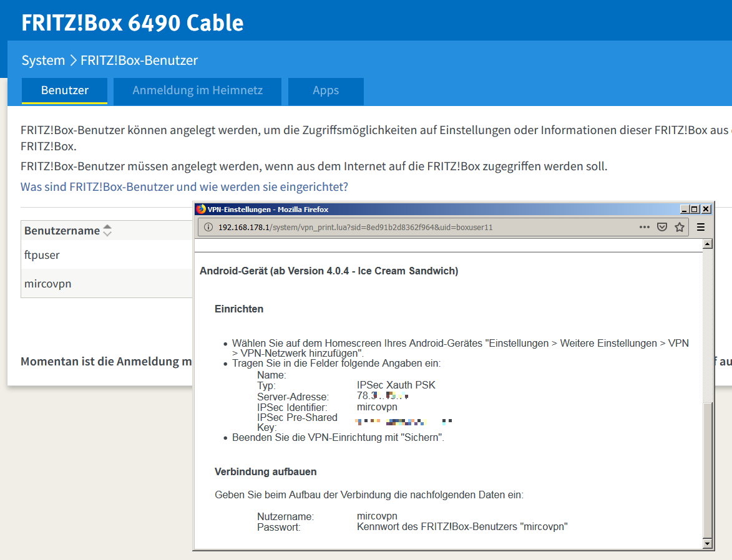The height and width of the screenshot is (560, 732).
Task: Switch to the Benutzer tab
Action: pos(65,90)
